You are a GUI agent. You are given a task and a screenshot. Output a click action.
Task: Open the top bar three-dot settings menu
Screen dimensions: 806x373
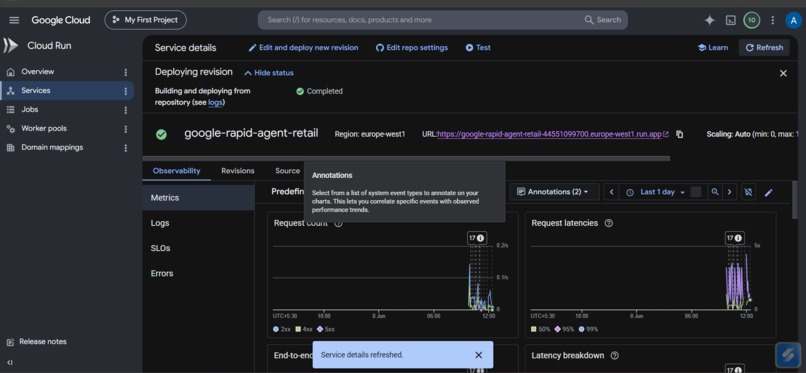click(x=773, y=20)
